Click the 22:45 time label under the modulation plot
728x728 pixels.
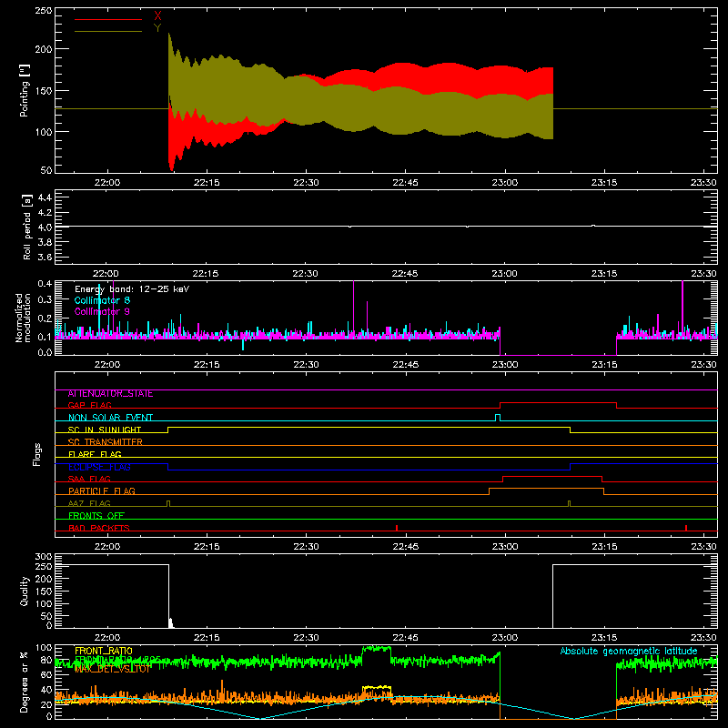coord(405,365)
